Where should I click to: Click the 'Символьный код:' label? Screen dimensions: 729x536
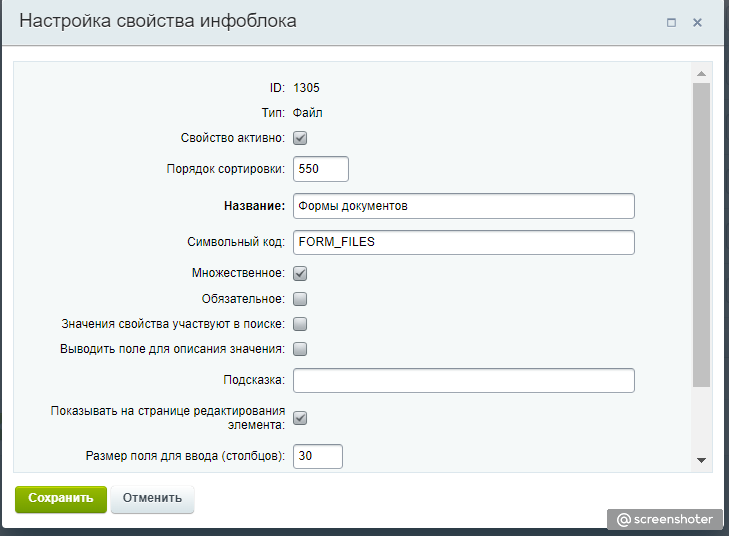coord(236,242)
